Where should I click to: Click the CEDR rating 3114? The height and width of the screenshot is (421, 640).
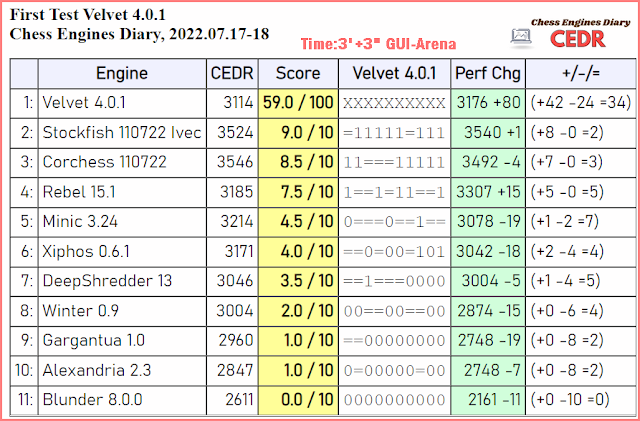(238, 102)
